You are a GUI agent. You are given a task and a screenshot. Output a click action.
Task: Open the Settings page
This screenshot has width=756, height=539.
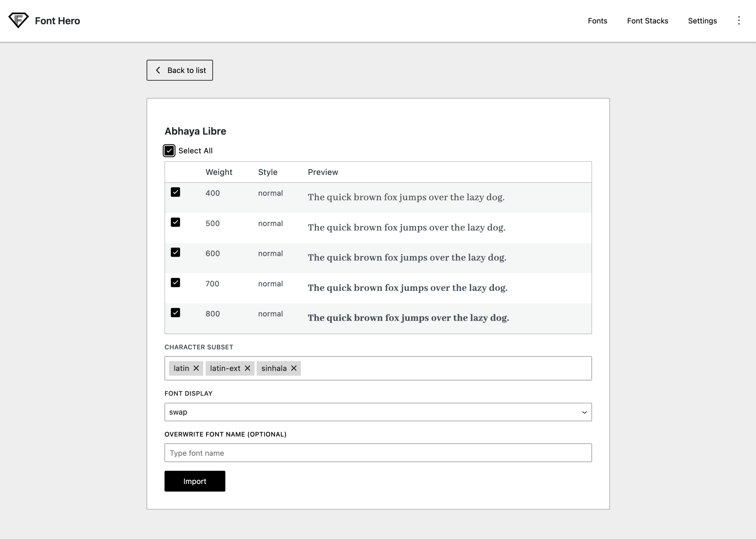tap(702, 21)
